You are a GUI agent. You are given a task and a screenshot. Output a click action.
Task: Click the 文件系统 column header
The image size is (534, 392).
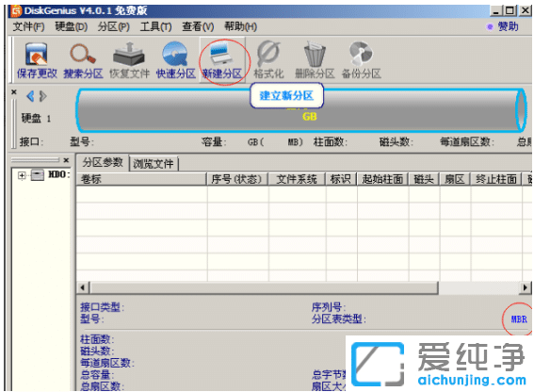click(x=297, y=179)
